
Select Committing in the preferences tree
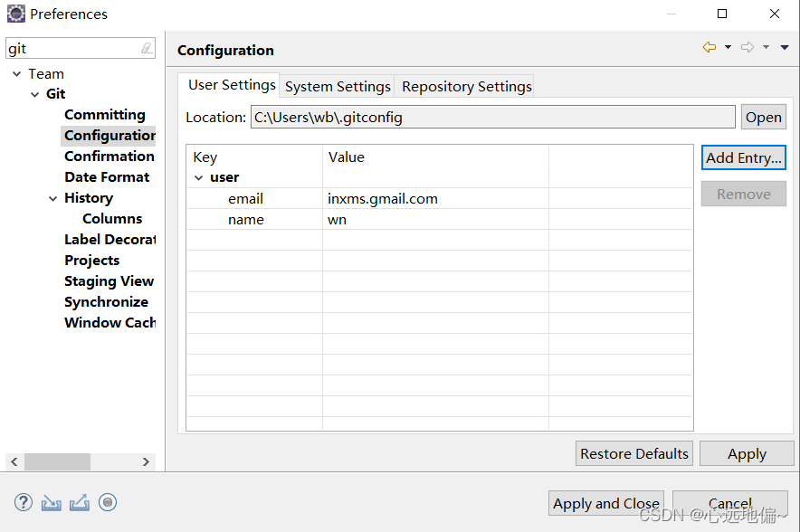(105, 115)
